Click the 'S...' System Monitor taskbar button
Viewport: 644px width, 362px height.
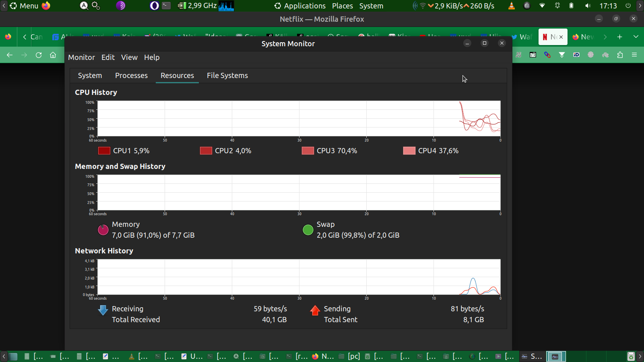pyautogui.click(x=532, y=356)
